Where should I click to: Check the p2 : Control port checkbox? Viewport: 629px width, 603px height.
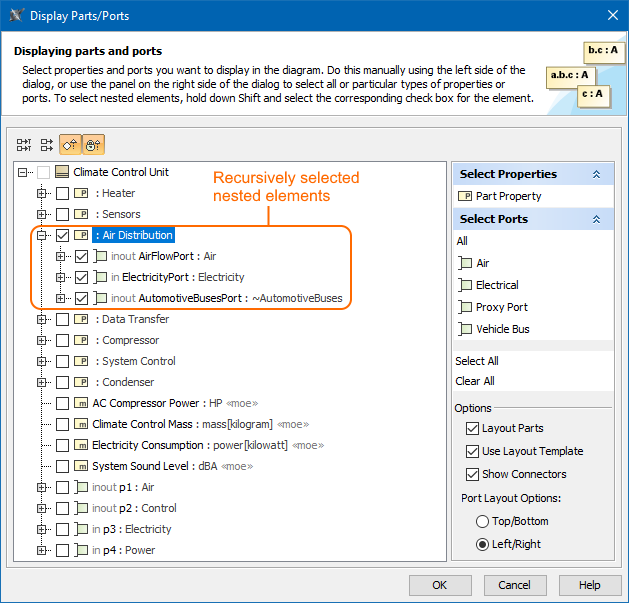[x=62, y=508]
